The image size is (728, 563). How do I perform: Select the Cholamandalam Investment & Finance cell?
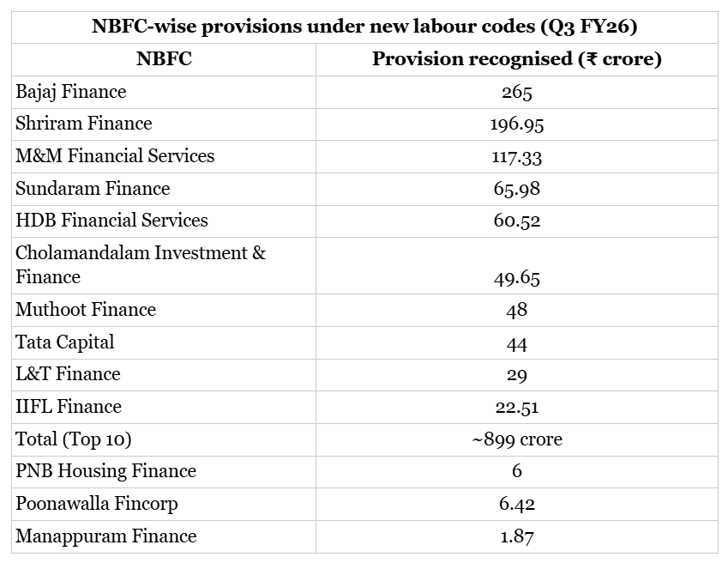coord(141,264)
